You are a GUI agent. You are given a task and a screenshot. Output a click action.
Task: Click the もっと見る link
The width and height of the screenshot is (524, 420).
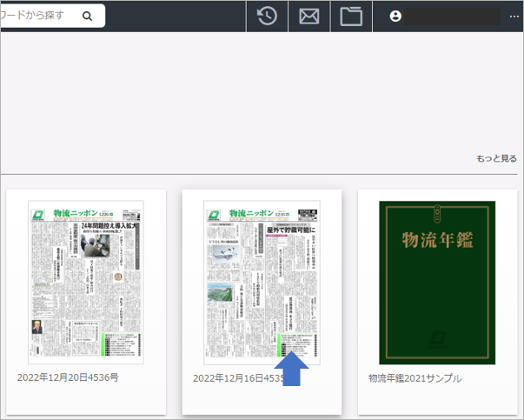tap(496, 158)
